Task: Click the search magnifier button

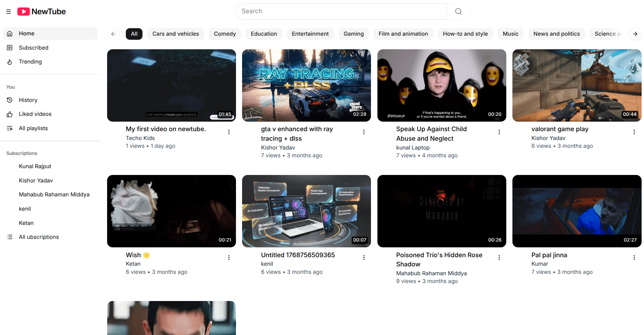Action: 458,12
